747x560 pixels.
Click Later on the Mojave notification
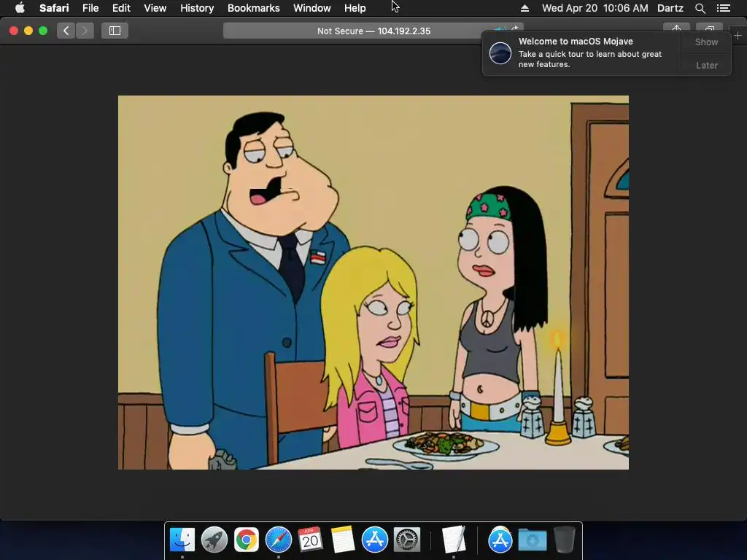tap(706, 65)
